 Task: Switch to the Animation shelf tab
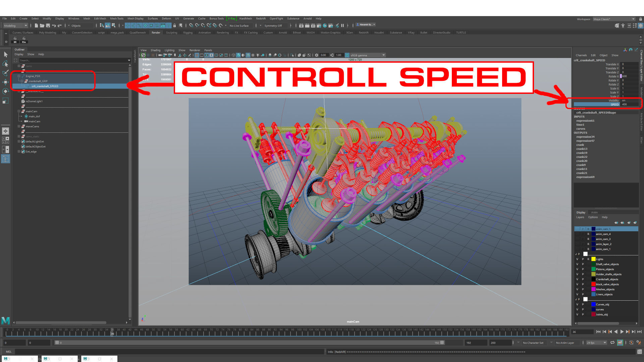click(205, 33)
